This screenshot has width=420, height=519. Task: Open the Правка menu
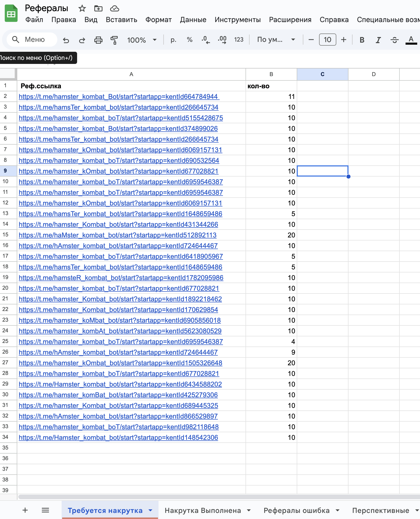[x=64, y=20]
